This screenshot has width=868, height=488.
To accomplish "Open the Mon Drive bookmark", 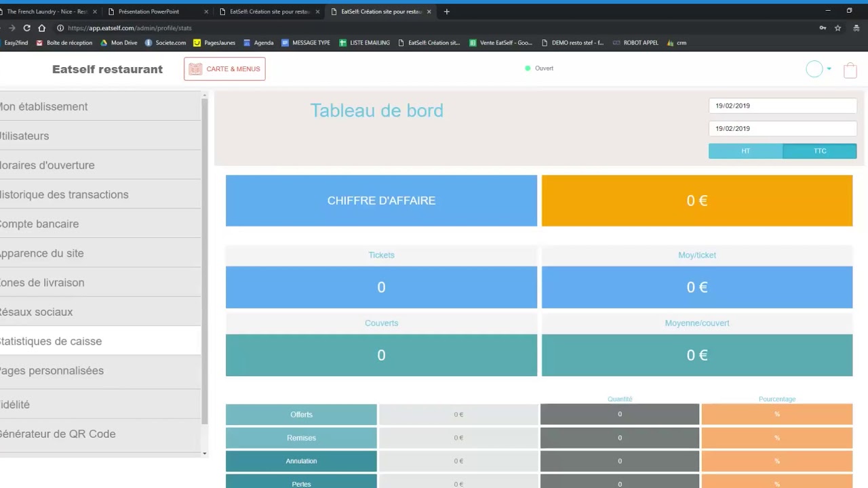I will [119, 43].
